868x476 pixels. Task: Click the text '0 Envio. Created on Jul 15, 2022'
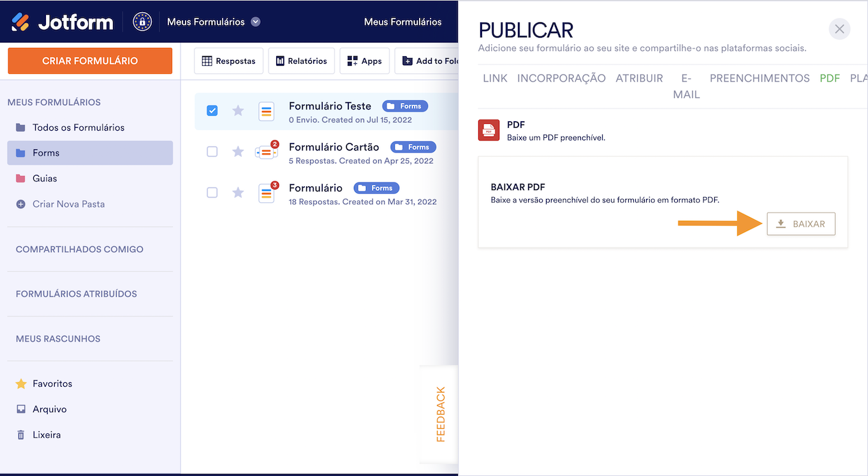[350, 120]
